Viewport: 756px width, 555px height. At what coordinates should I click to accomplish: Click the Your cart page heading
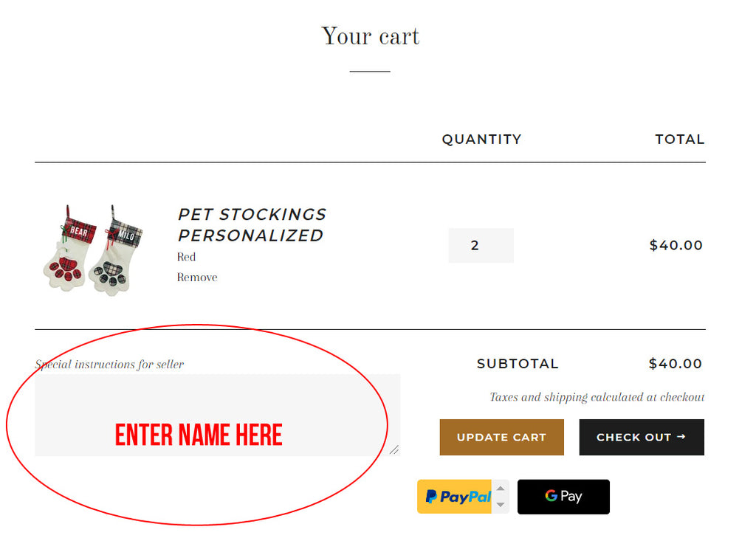pos(371,36)
